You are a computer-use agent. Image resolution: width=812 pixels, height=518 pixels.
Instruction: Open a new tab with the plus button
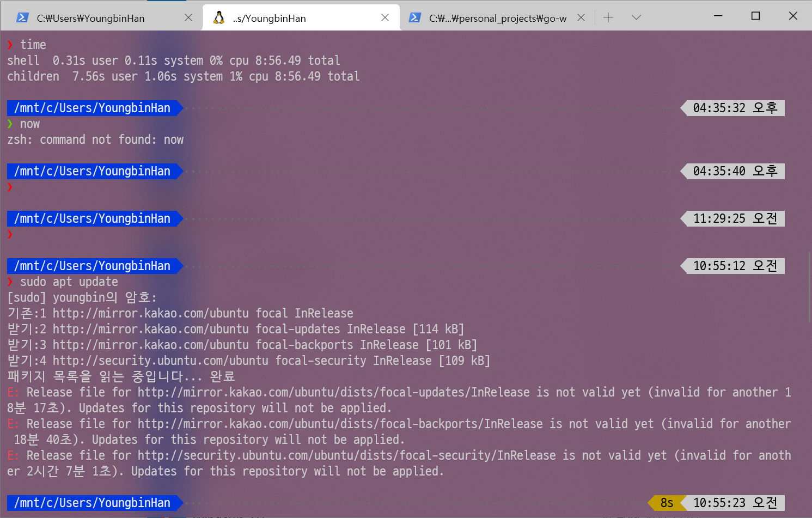point(608,18)
